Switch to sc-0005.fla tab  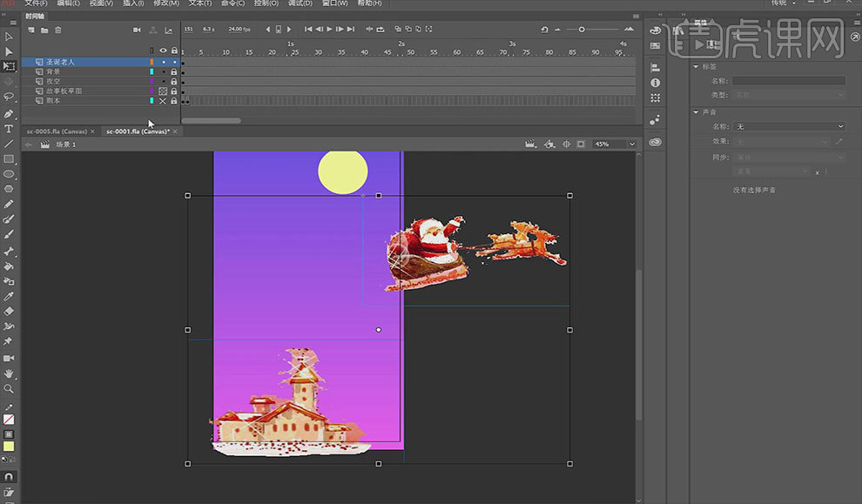click(57, 132)
